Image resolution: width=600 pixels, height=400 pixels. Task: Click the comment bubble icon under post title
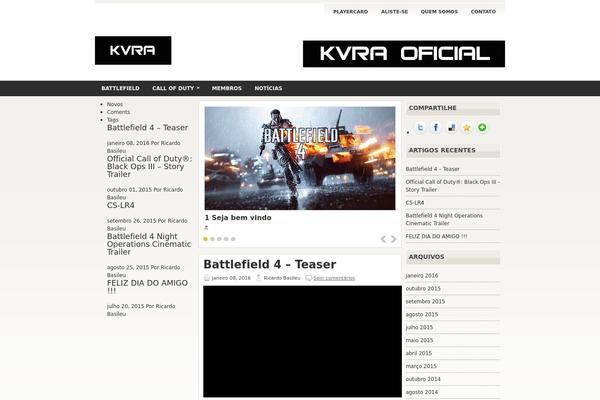tap(308, 278)
